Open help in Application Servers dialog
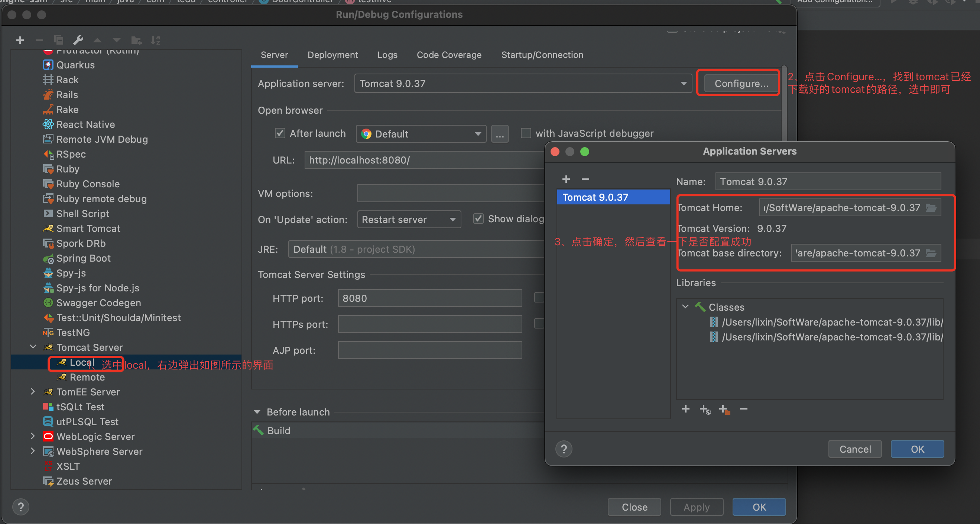 pyautogui.click(x=564, y=449)
